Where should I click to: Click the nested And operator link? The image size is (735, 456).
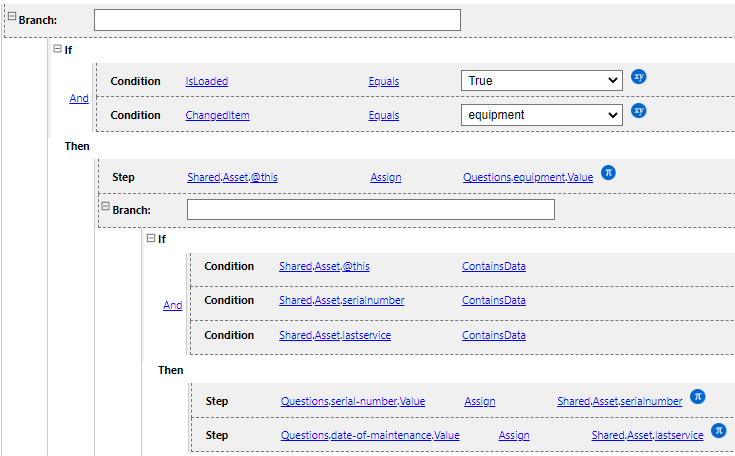coord(172,306)
